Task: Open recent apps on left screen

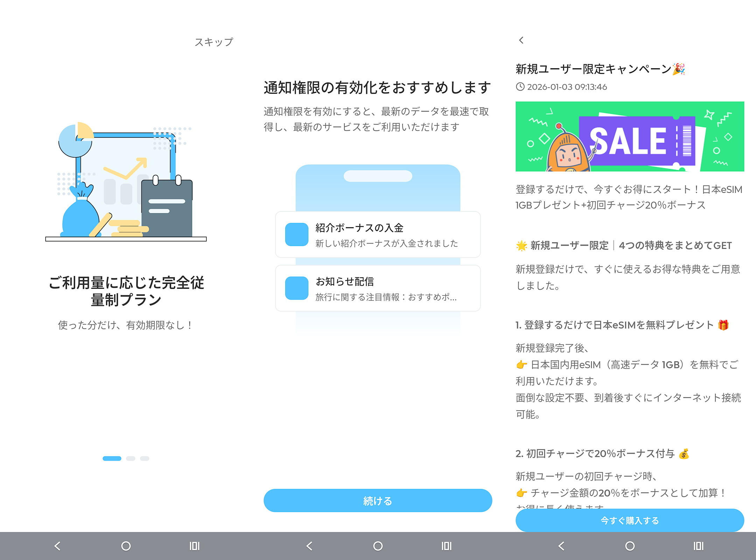Action: [x=194, y=546]
